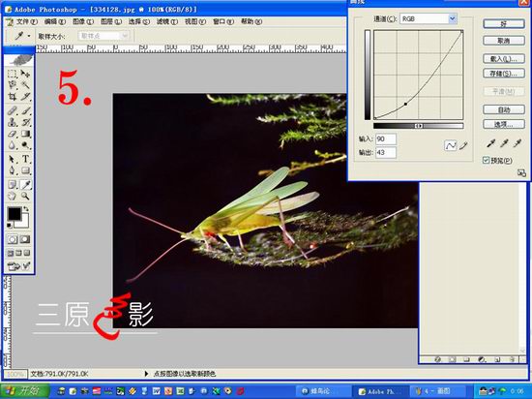Click Save (存储) button in Curves dialog

(504, 74)
